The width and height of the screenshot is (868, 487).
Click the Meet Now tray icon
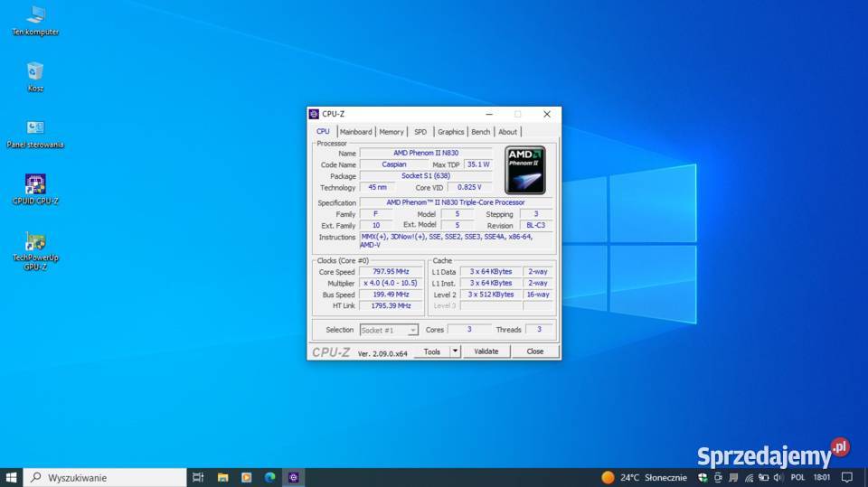pos(718,477)
